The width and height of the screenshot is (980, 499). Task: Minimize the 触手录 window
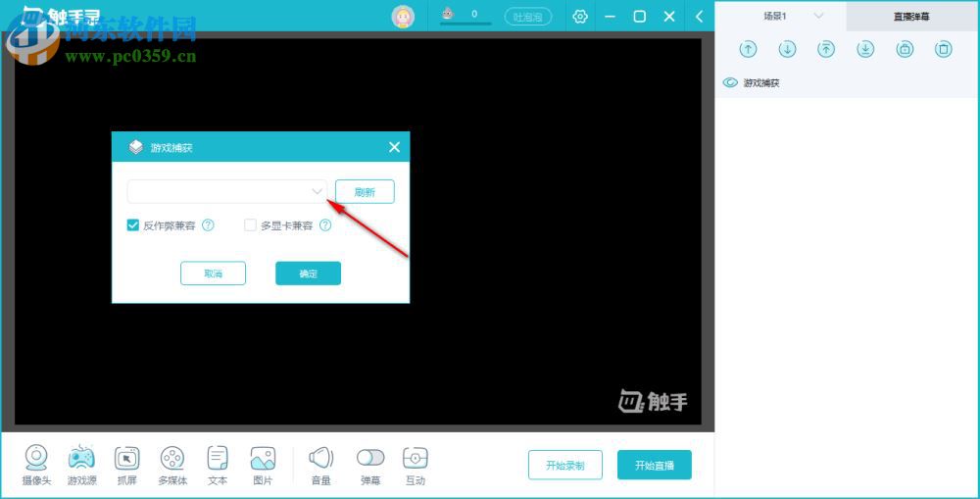tap(610, 17)
